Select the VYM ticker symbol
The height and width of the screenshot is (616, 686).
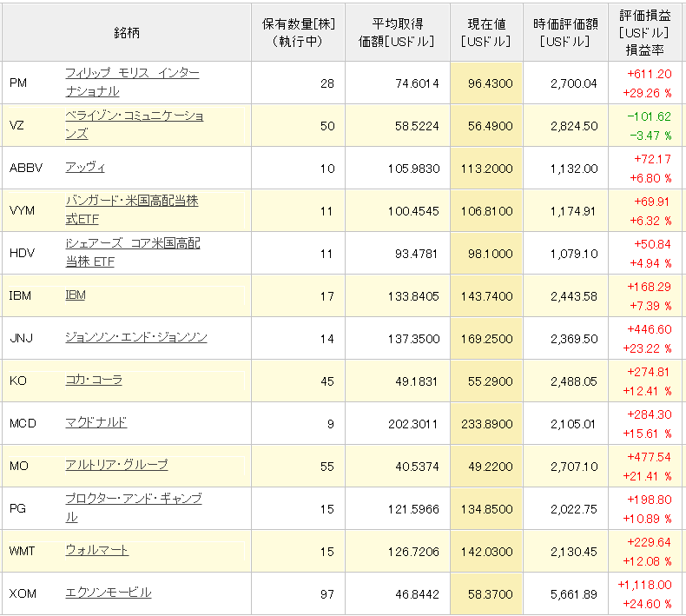point(22,210)
